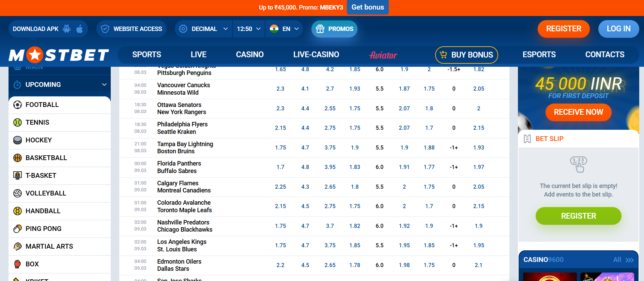Open the Calgary Flames vs Montreal Canadiens match
The width and height of the screenshot is (644, 281).
[184, 187]
